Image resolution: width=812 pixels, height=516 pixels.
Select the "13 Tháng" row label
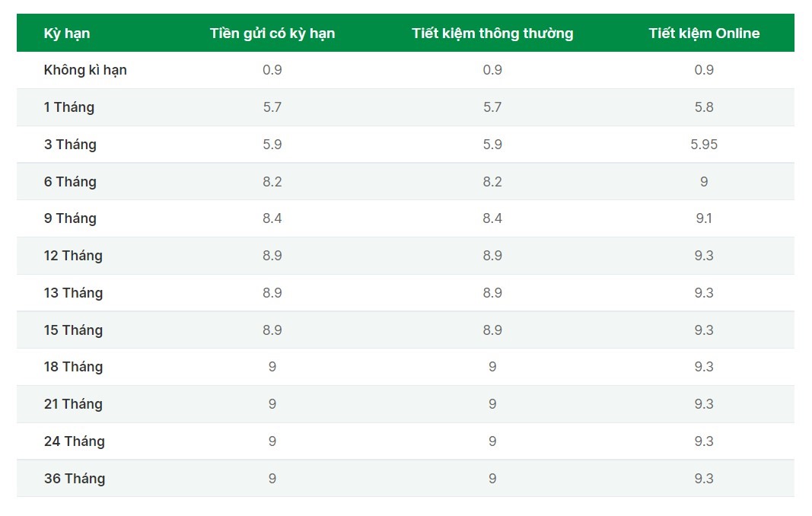point(73,293)
